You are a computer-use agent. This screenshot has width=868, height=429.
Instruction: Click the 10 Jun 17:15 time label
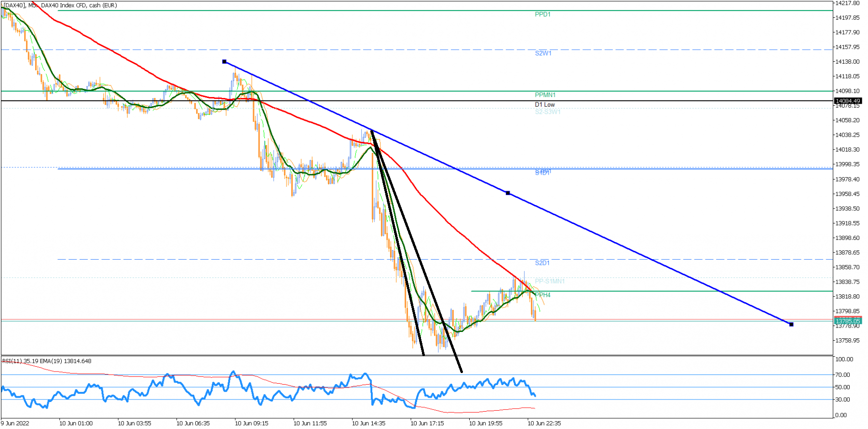pyautogui.click(x=427, y=423)
